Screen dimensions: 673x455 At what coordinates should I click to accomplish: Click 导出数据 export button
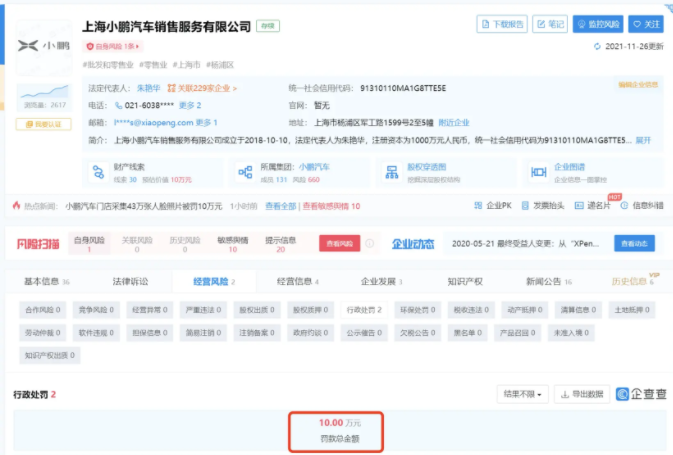coord(582,394)
